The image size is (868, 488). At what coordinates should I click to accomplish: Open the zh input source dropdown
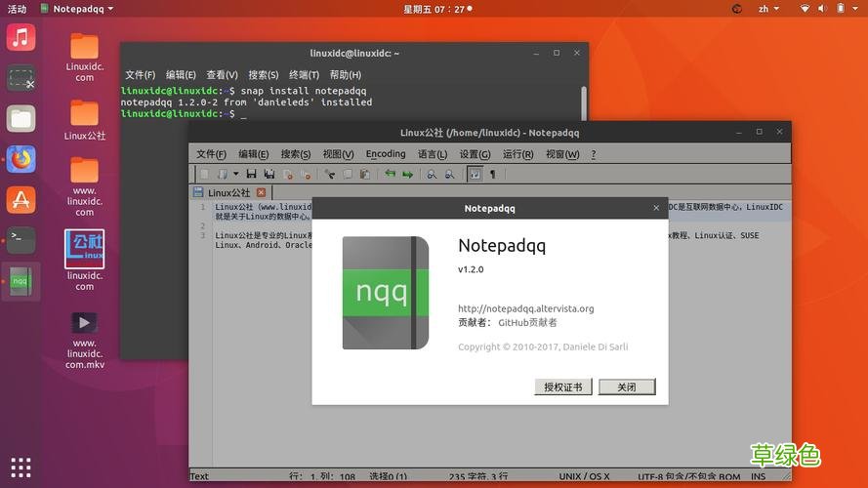coord(769,9)
